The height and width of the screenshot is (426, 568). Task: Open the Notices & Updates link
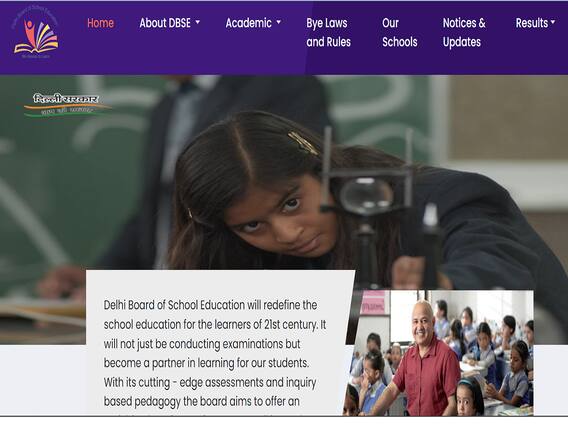click(464, 32)
